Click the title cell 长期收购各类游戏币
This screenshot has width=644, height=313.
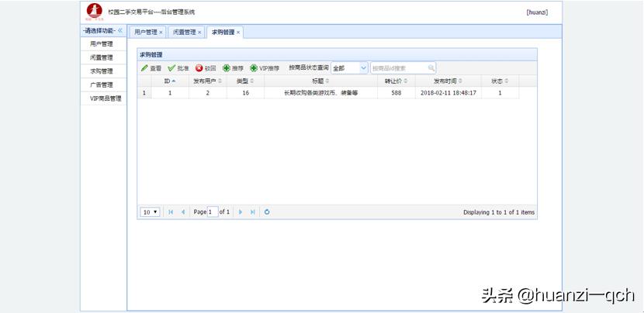320,93
